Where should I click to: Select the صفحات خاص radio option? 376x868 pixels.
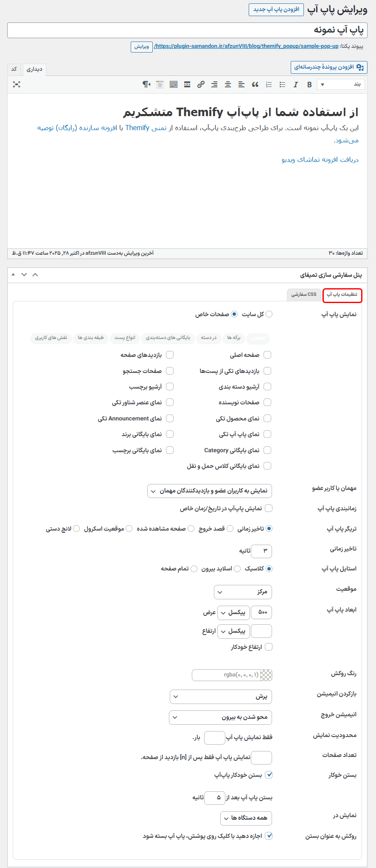pos(234,314)
